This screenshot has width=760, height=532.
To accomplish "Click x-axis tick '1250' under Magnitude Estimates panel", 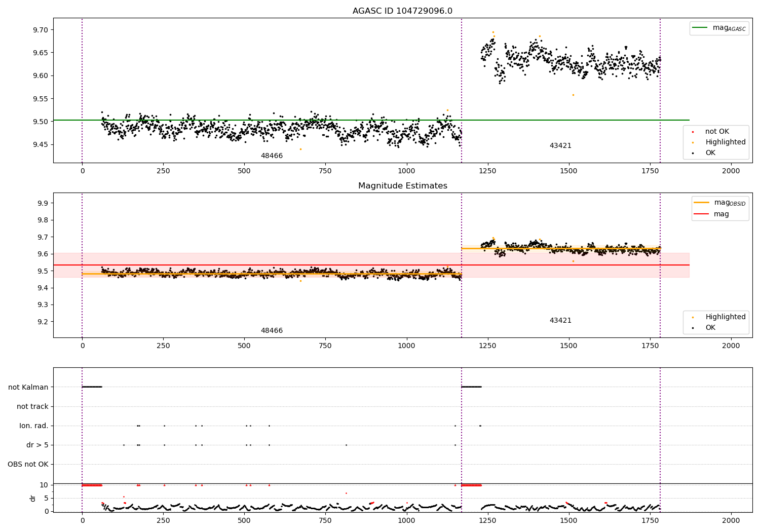I will point(487,346).
